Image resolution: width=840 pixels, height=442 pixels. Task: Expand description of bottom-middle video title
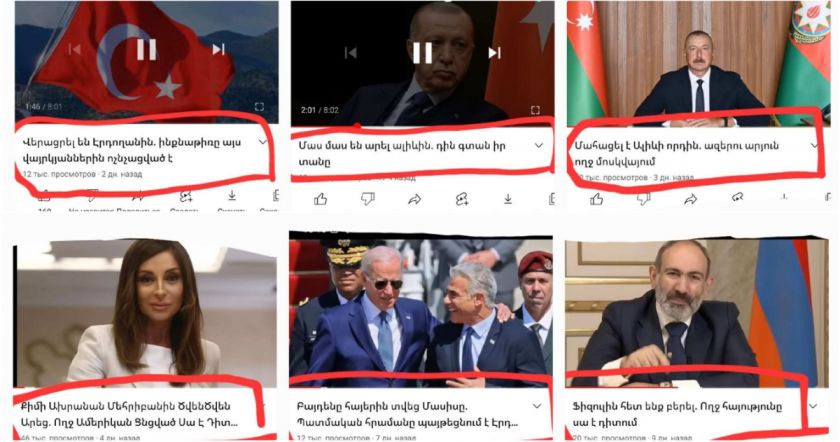[537, 406]
